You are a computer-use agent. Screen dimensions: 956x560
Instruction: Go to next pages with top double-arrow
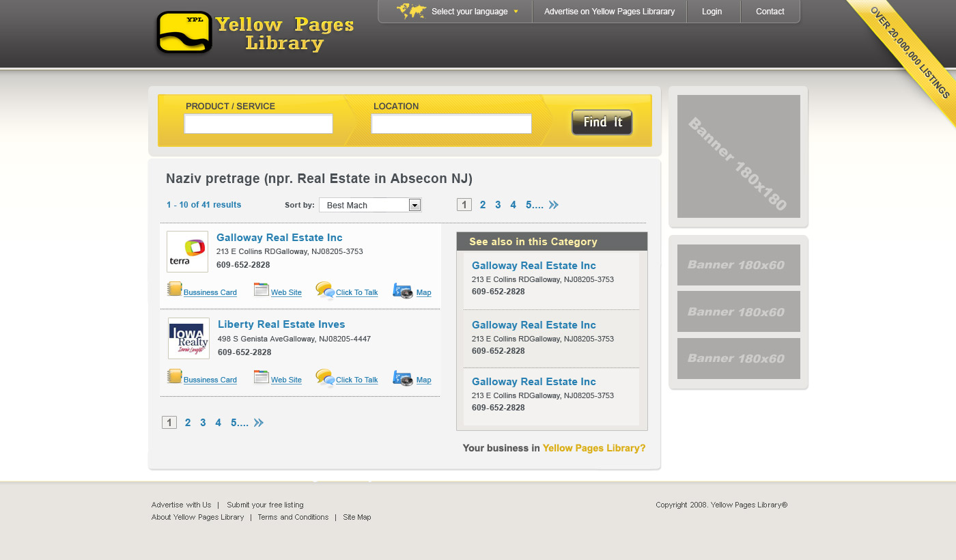tap(553, 205)
